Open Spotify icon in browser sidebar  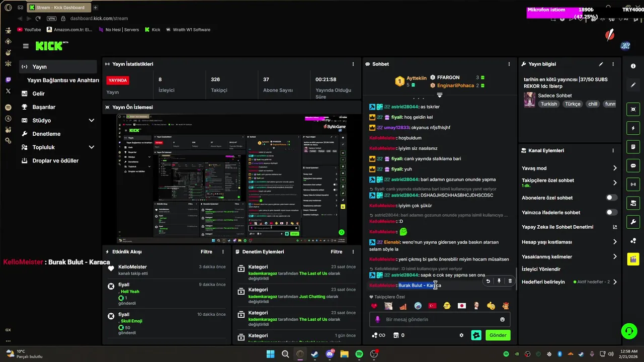tap(8, 107)
